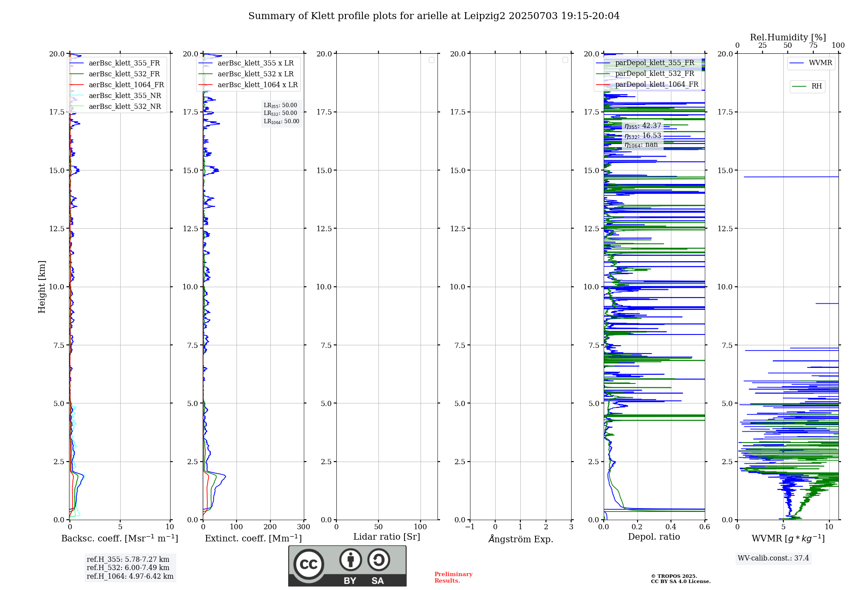Click the ref.H_355: 5.78-7.27 km text
Screen dimensions: 868x590
click(128, 560)
